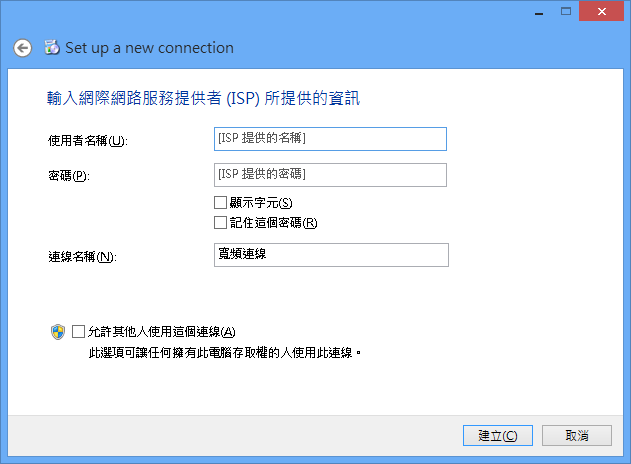Focus the 使用者名稱 input field
This screenshot has width=631, height=464.
[x=330, y=139]
